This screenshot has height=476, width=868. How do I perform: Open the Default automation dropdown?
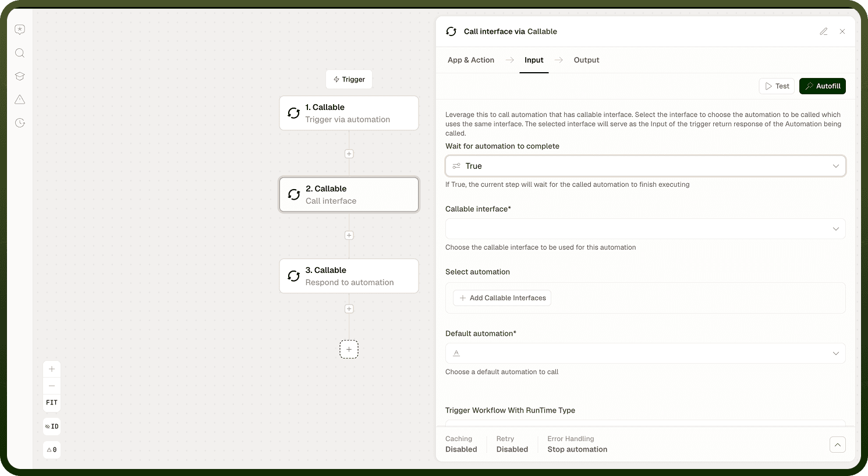[x=646, y=353]
